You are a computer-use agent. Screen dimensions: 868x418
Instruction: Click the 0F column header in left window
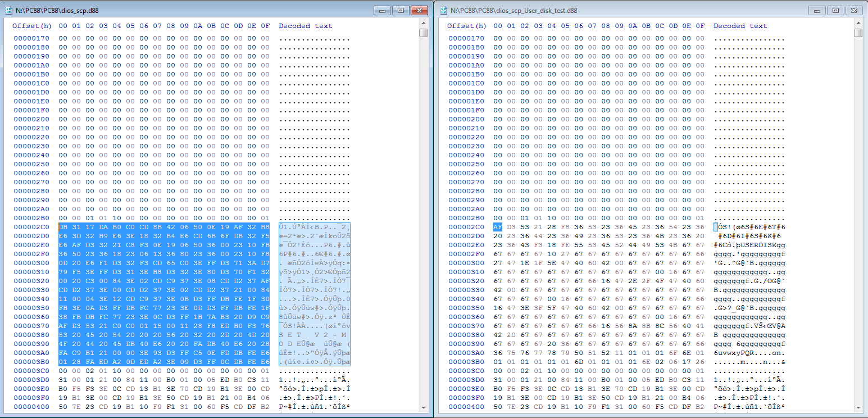point(265,26)
